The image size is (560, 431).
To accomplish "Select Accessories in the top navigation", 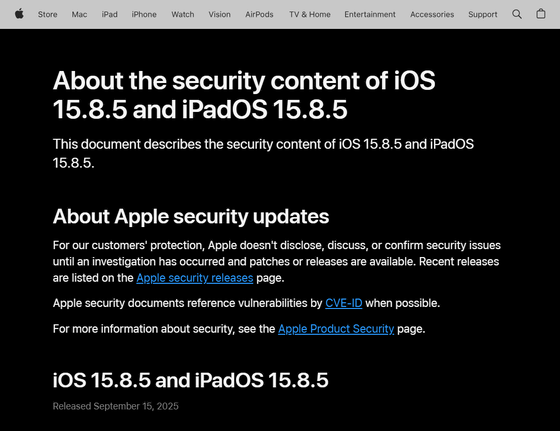I will point(432,14).
